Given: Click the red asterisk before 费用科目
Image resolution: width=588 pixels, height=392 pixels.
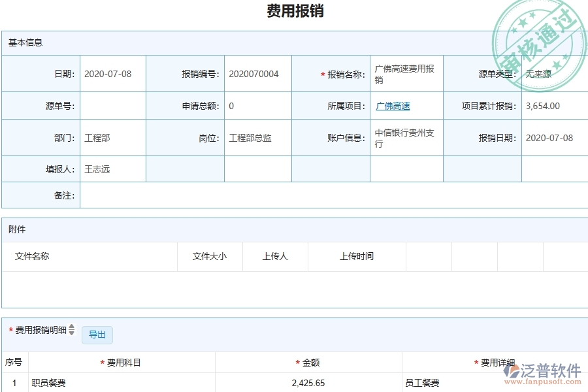Looking at the screenshot, I should tap(102, 361).
